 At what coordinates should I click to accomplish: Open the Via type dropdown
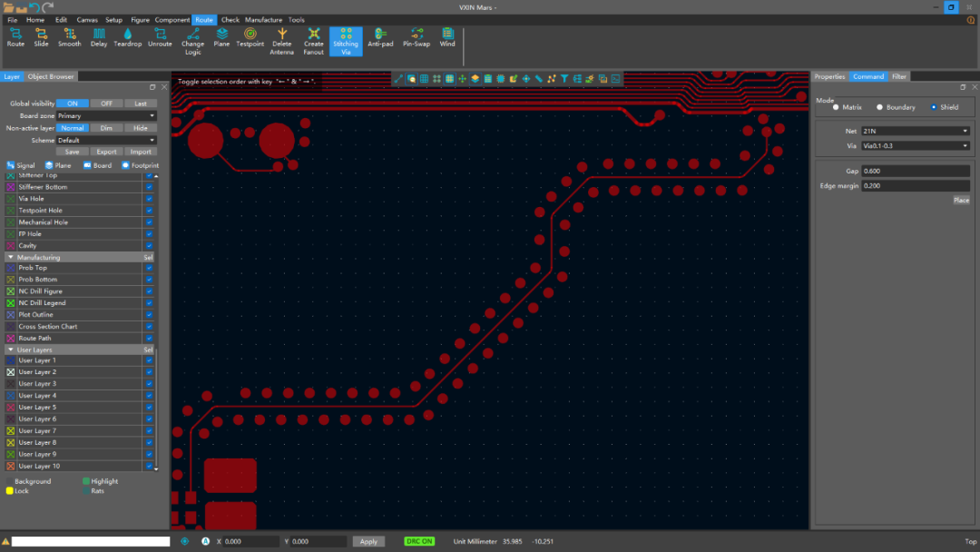(x=915, y=146)
